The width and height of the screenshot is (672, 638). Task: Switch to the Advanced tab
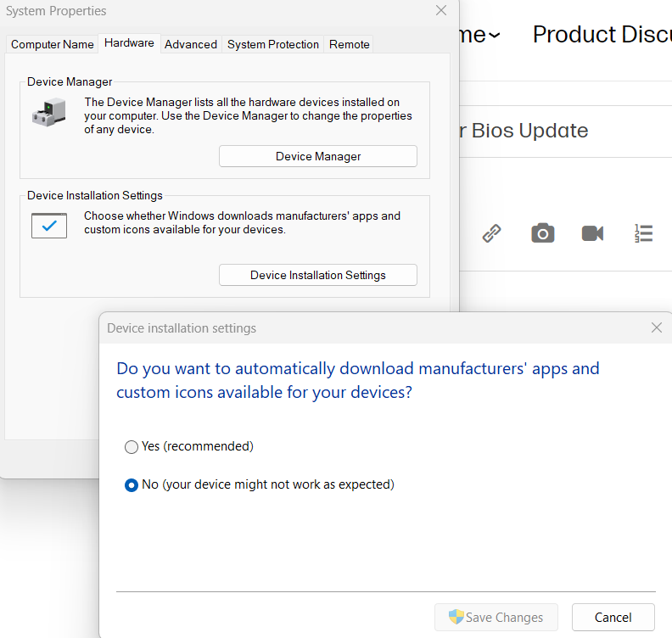tap(191, 44)
